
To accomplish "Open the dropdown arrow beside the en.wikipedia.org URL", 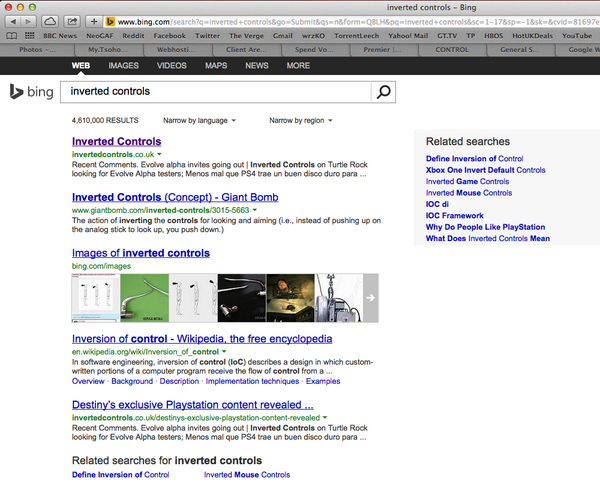I will pos(224,352).
